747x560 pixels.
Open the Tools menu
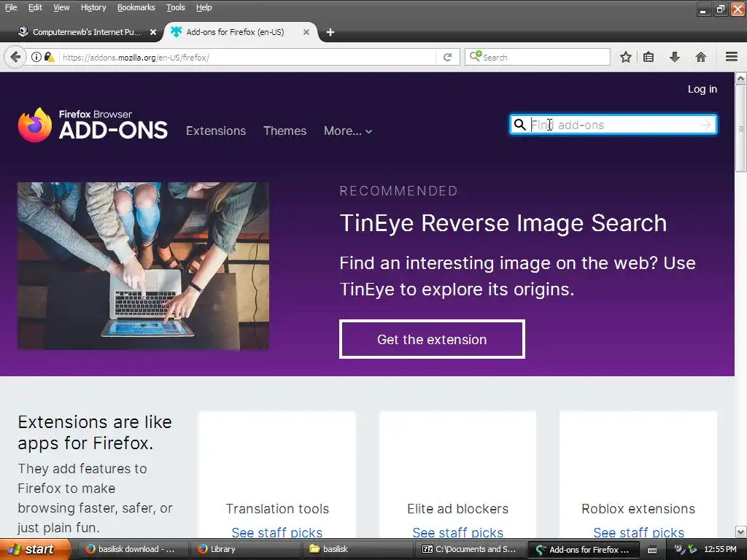tap(175, 7)
